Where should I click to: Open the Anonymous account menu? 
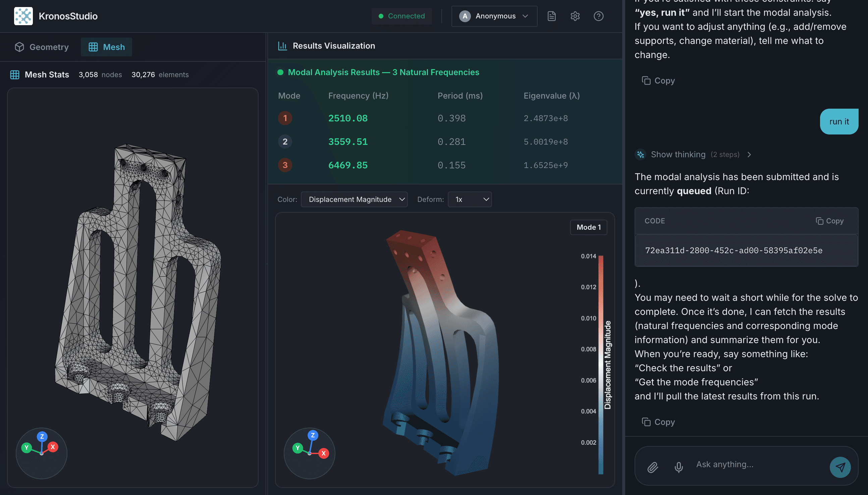494,16
